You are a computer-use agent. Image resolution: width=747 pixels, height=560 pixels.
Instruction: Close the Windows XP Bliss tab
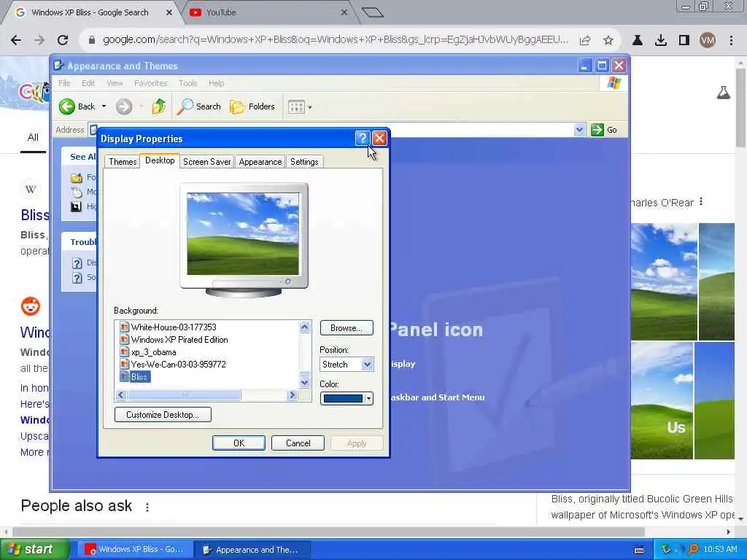(169, 12)
